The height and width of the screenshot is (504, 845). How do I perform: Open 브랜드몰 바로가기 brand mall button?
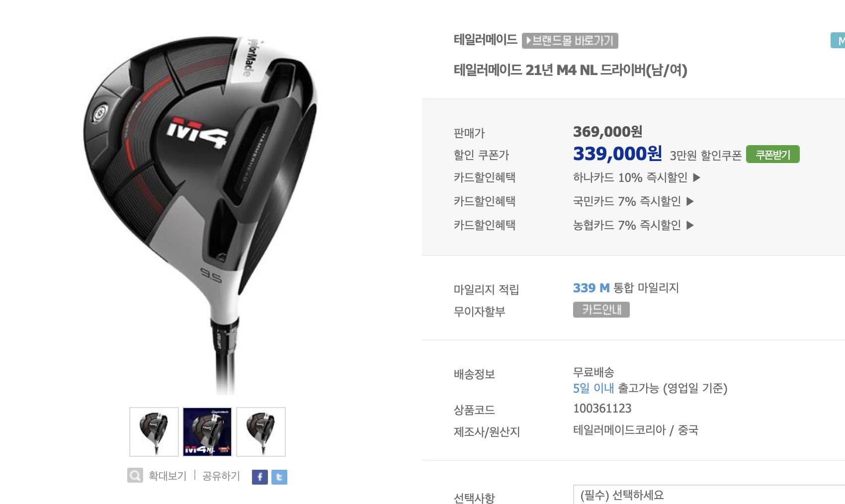(570, 41)
